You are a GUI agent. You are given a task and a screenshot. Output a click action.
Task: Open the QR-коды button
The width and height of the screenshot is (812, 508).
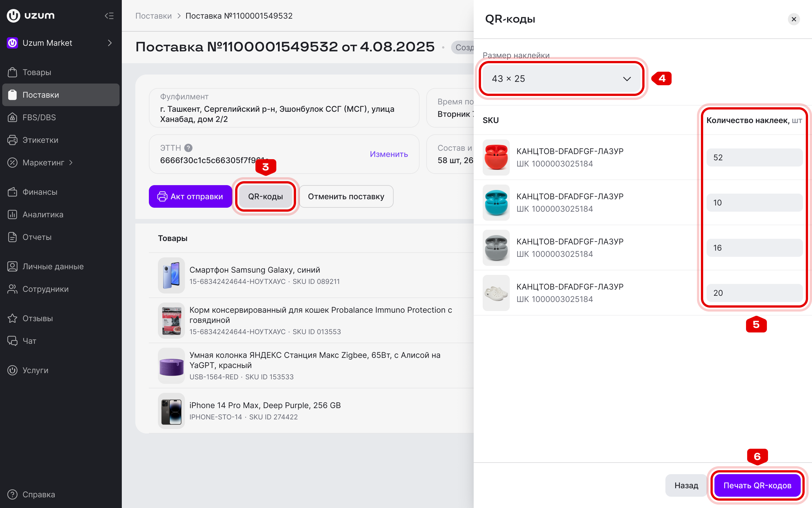(265, 196)
